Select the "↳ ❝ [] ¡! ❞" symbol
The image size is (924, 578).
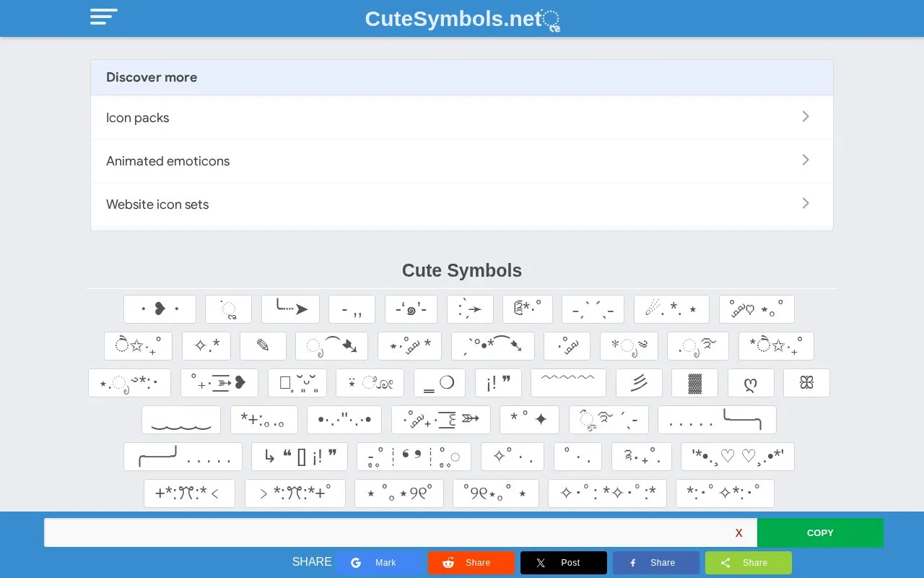(300, 457)
